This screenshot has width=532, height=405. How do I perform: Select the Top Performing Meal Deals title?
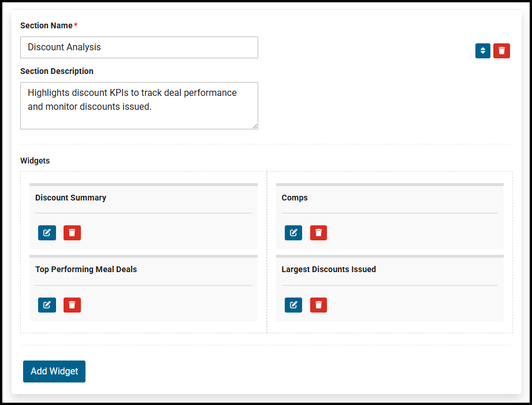click(86, 269)
